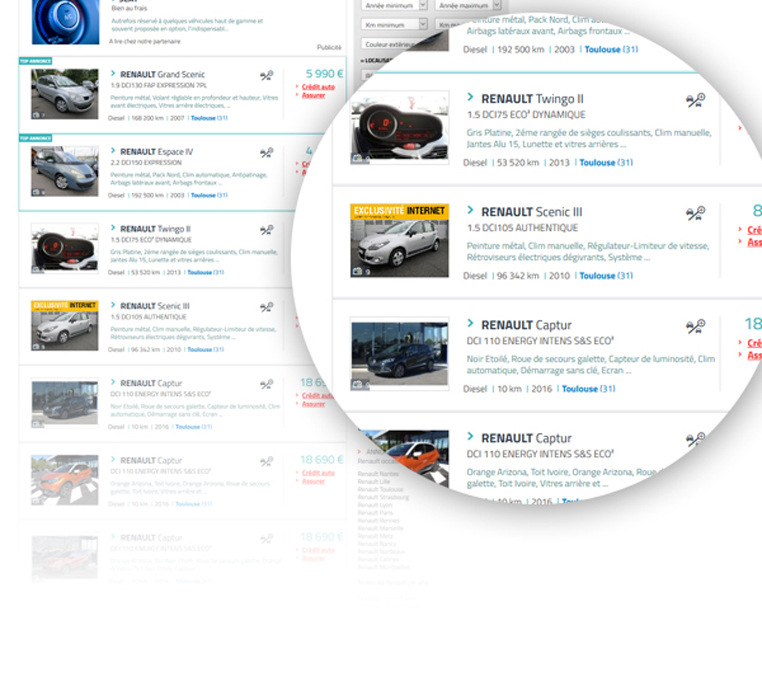The image size is (762, 686).
Task: Open the Année minimum dropdown
Action: pos(393,5)
